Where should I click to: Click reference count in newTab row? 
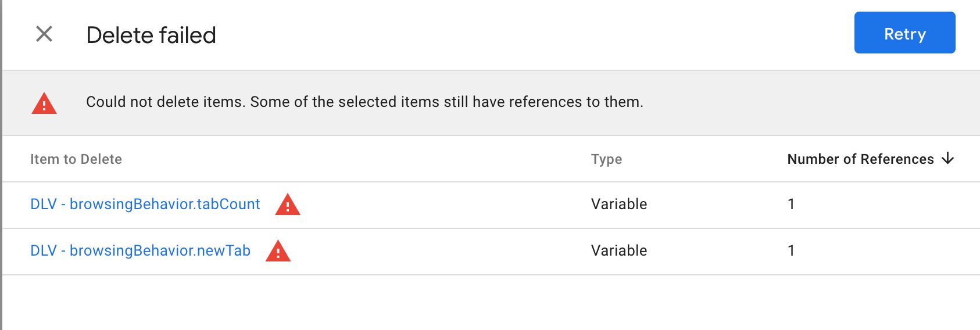791,250
